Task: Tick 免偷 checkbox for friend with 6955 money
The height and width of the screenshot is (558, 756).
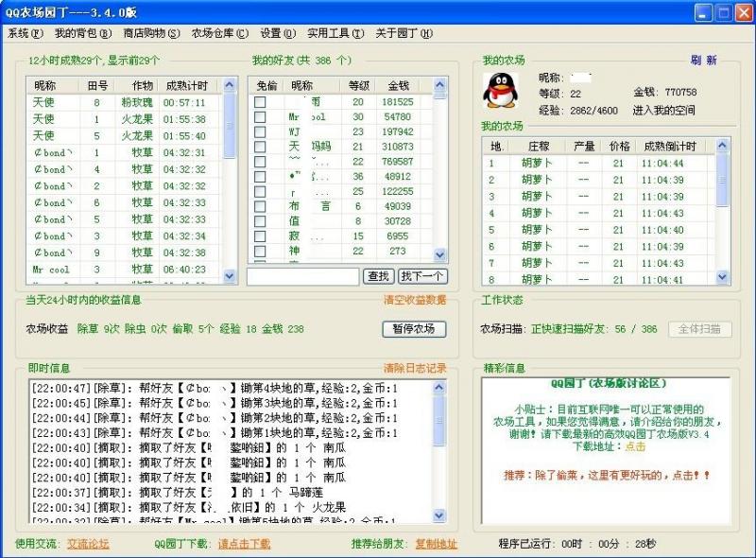Action: [260, 236]
